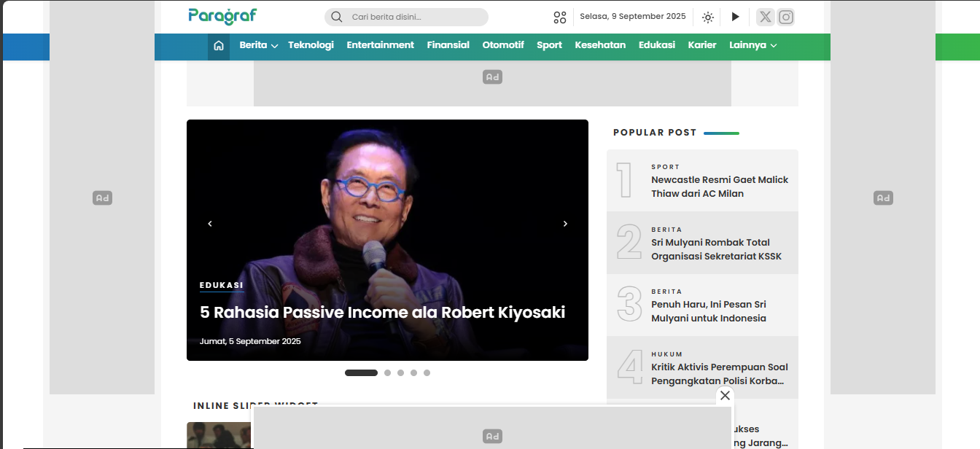Screen dimensions: 980x449
Task: Open the Otomotif menu item
Action: pyautogui.click(x=502, y=45)
